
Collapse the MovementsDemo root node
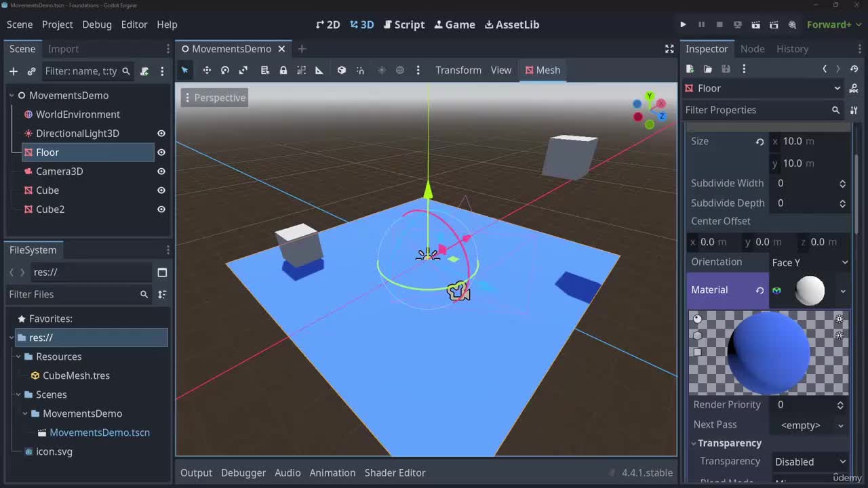click(12, 96)
